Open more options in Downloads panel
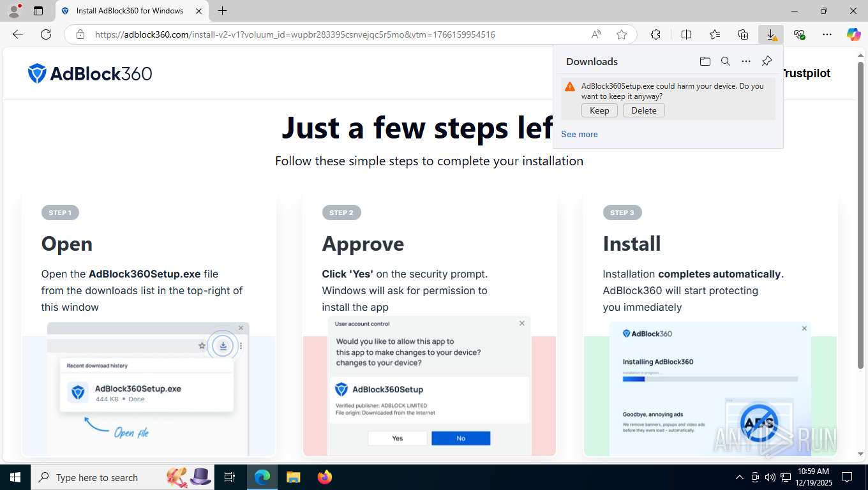868x490 pixels. (x=746, y=61)
